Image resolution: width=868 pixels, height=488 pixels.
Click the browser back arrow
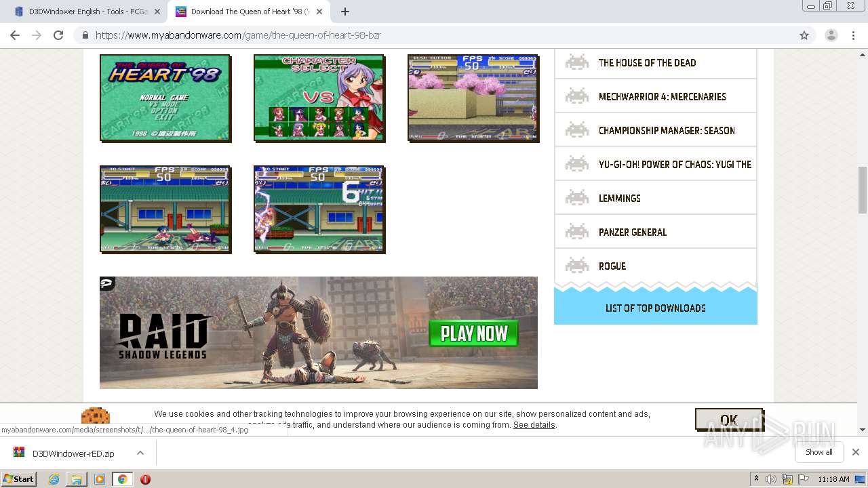coord(15,35)
